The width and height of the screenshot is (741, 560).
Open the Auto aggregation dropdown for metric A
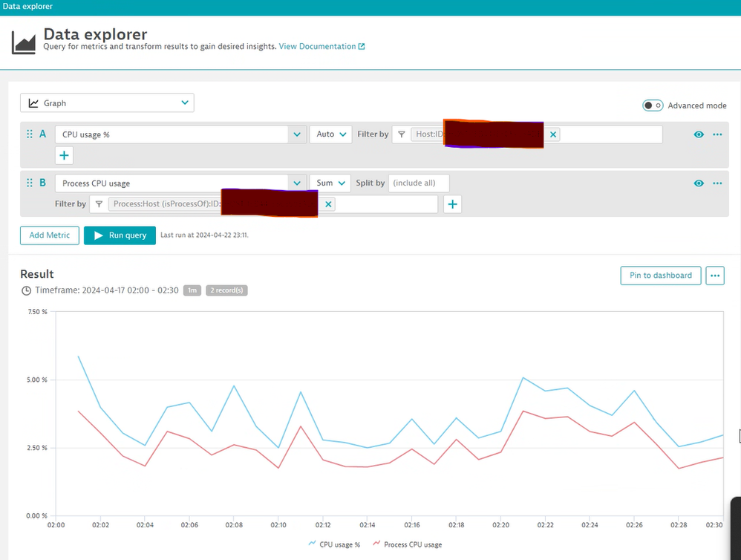330,134
